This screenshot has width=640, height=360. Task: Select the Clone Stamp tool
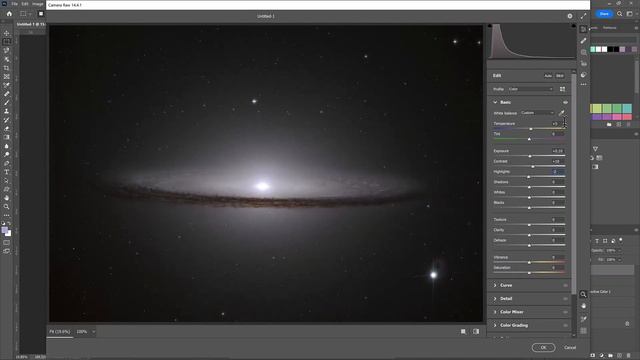tap(7, 111)
